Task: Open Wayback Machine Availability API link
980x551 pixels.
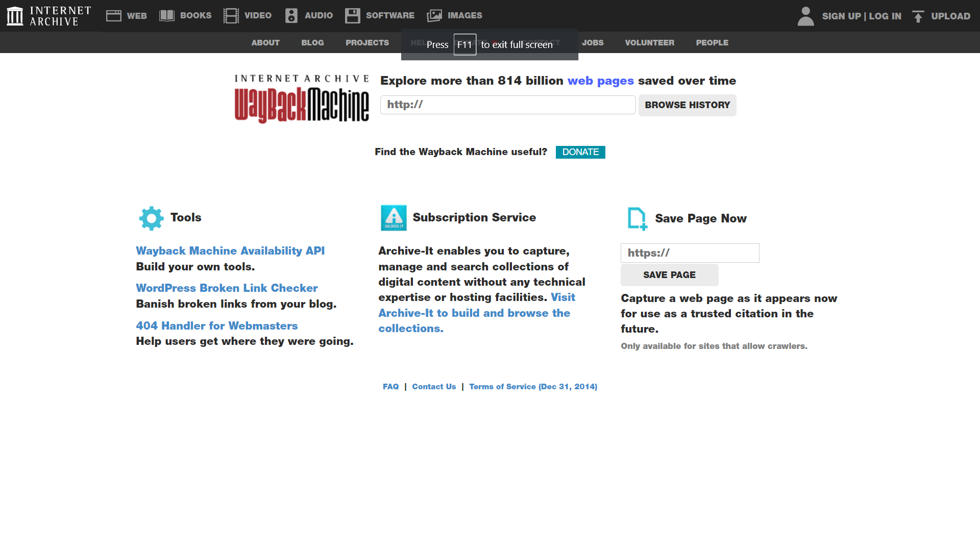Action: point(230,251)
